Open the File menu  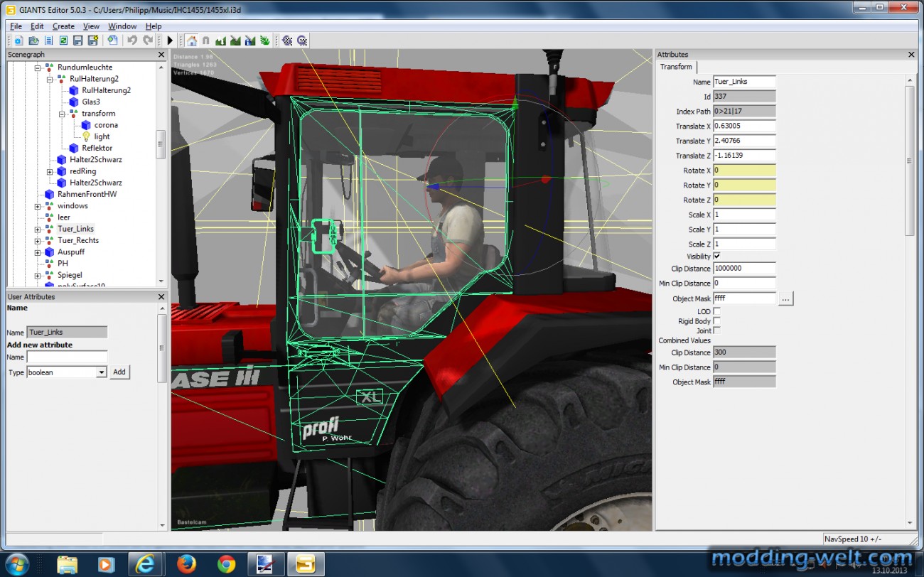[x=16, y=26]
